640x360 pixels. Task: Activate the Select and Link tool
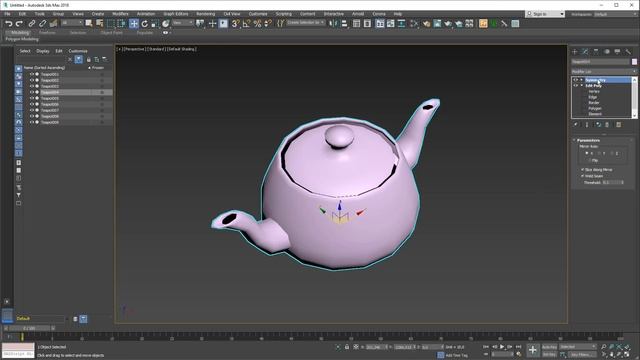[31, 24]
